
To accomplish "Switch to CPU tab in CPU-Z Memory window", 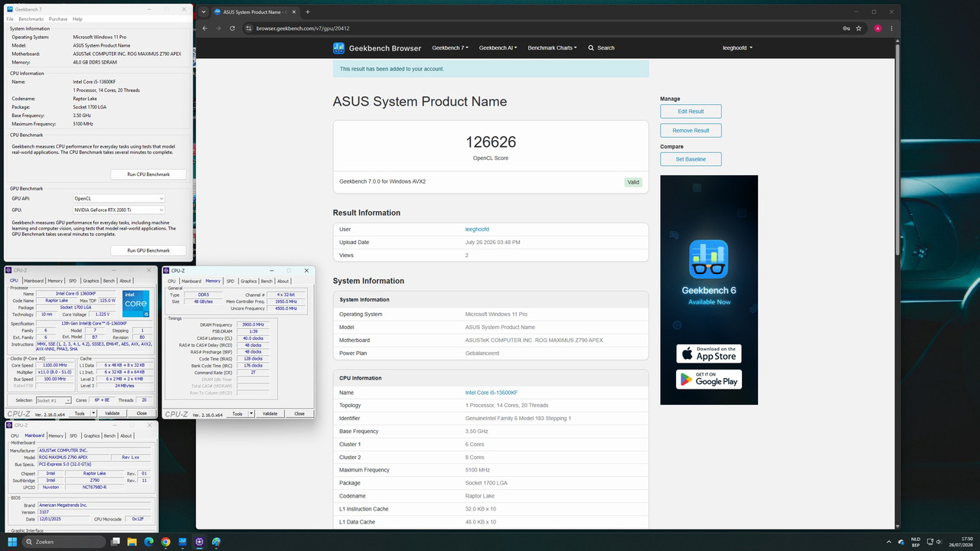I will click(x=171, y=281).
